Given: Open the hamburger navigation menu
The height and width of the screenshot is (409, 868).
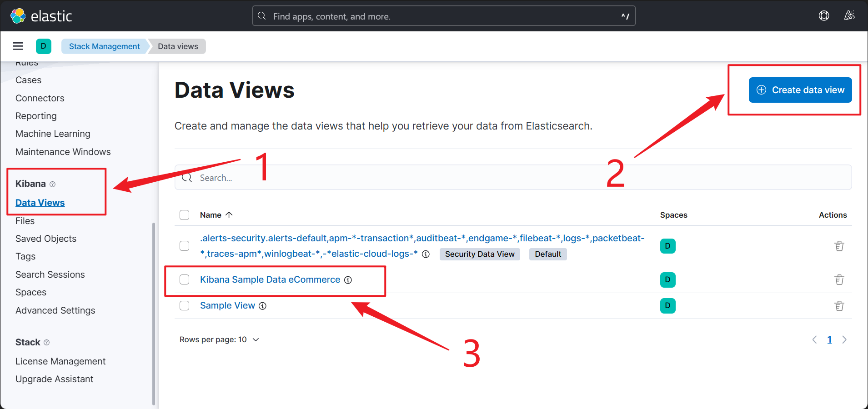Looking at the screenshot, I should pyautogui.click(x=18, y=46).
